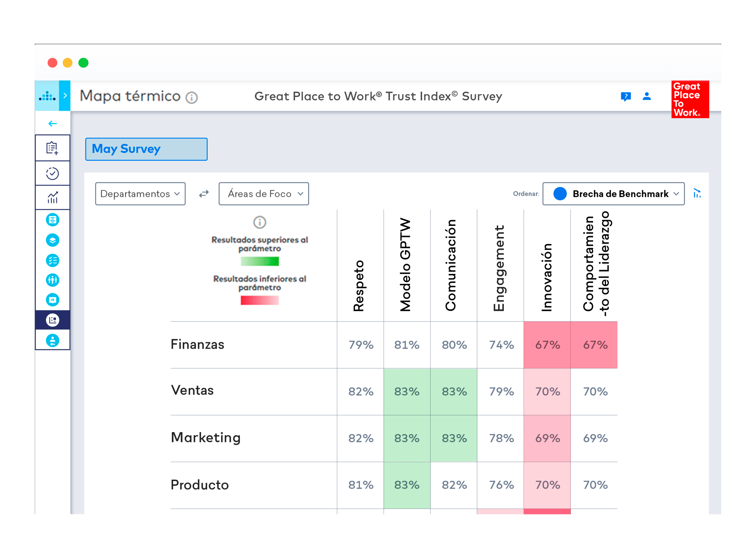This screenshot has height=559, width=756.
Task: Select the active heat map sidebar item
Action: (x=53, y=320)
